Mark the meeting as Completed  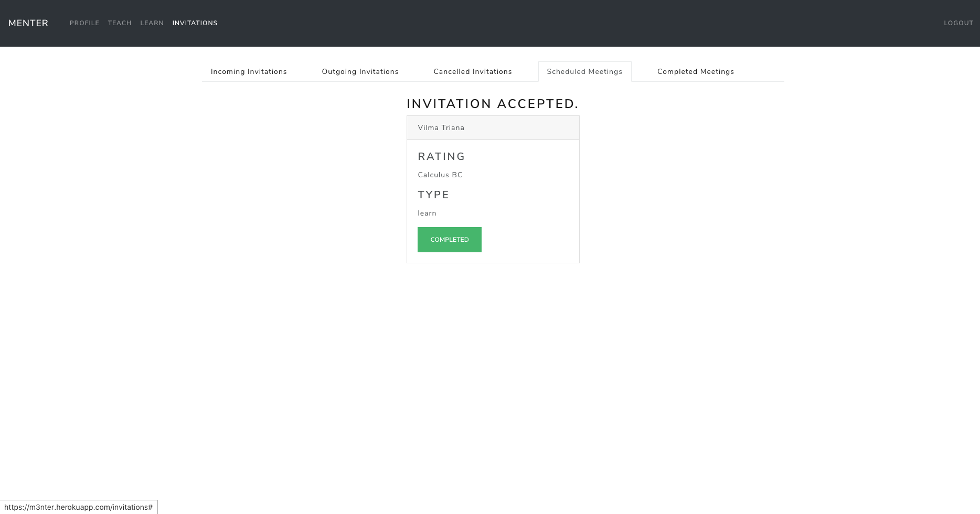pyautogui.click(x=450, y=240)
